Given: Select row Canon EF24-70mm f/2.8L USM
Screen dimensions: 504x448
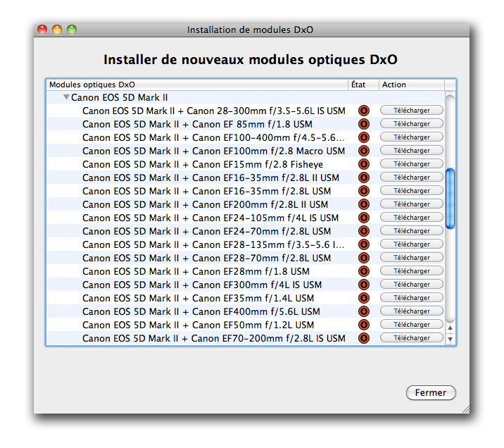Looking at the screenshot, I should click(x=246, y=231).
